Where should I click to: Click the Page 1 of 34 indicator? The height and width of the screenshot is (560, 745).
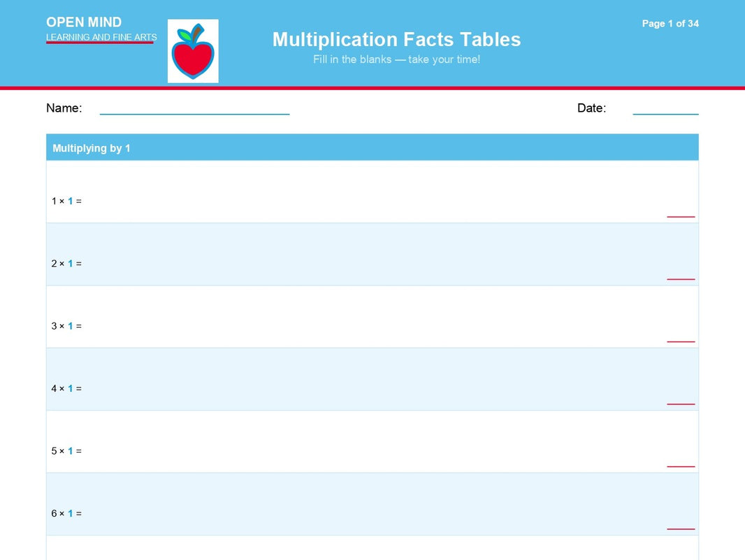pos(670,23)
